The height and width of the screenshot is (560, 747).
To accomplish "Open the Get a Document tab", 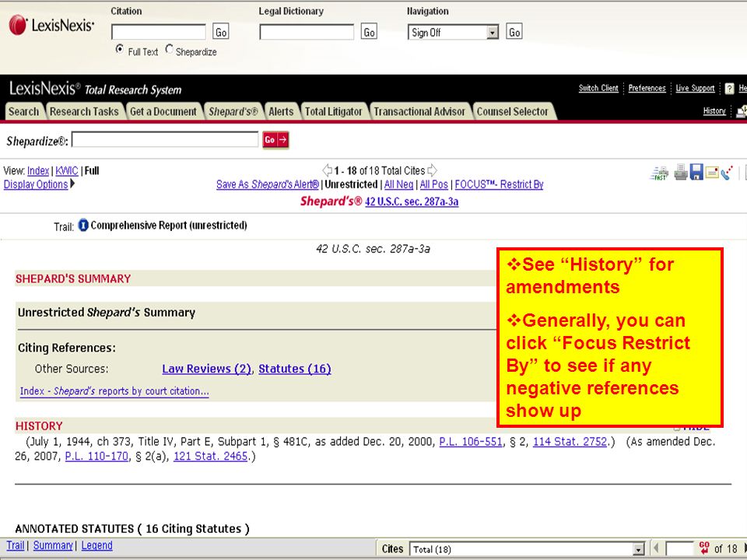I will pos(163,111).
